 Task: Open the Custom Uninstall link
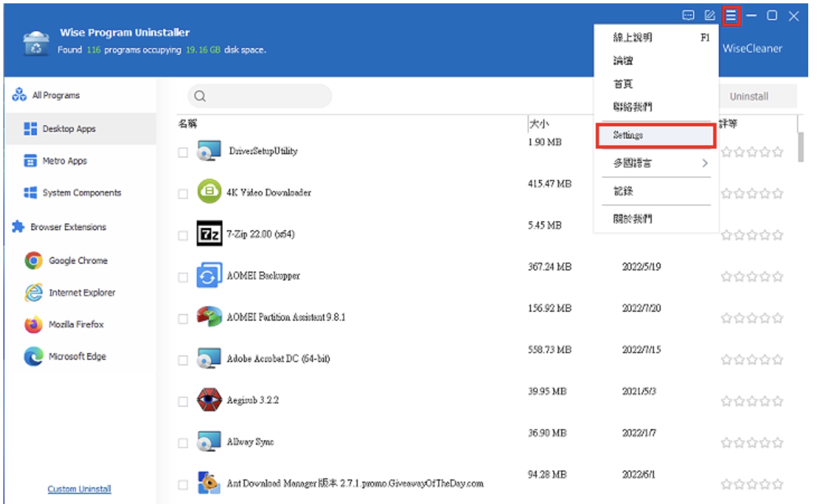(79, 489)
